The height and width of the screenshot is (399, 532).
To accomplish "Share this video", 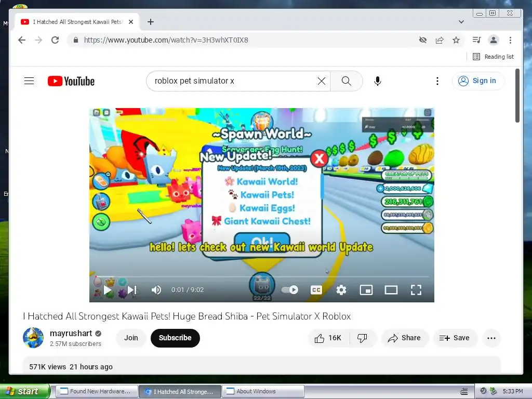I will coord(405,338).
